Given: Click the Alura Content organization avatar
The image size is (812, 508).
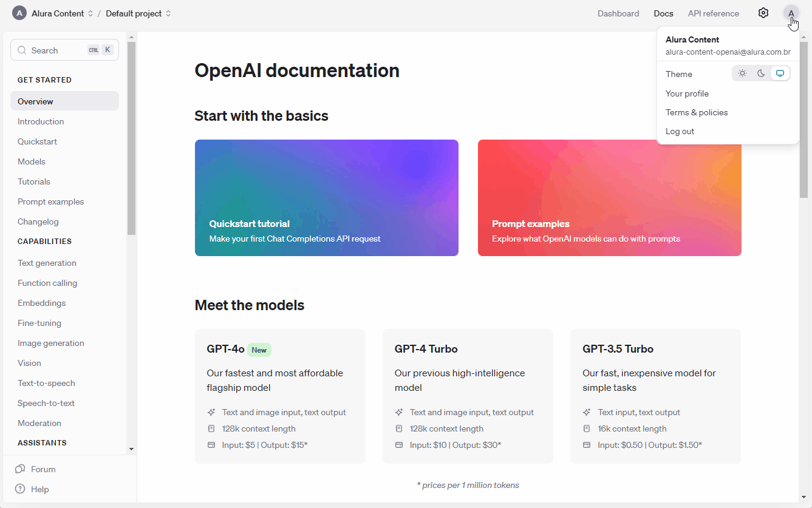Looking at the screenshot, I should coord(19,13).
